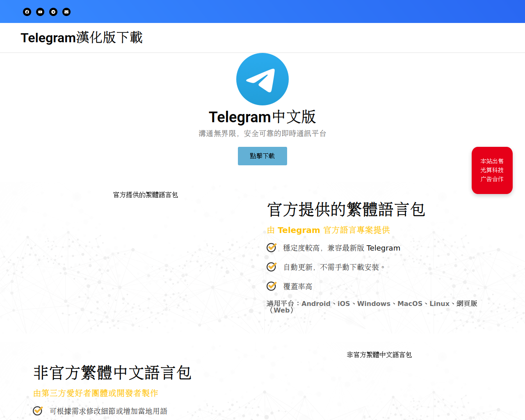
Task: Open the YouTube icon in top bar
Action: 40,12
